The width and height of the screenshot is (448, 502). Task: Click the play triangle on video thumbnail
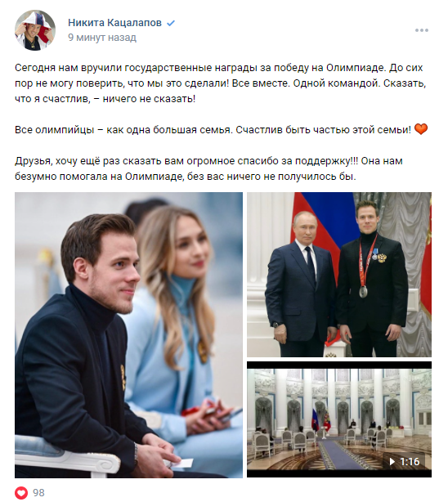coord(392,462)
